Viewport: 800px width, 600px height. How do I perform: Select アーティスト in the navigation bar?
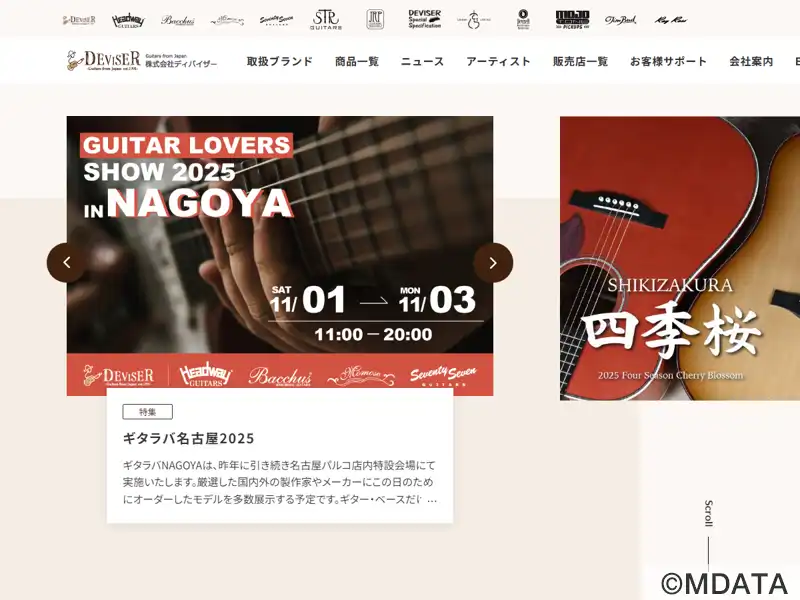click(498, 62)
